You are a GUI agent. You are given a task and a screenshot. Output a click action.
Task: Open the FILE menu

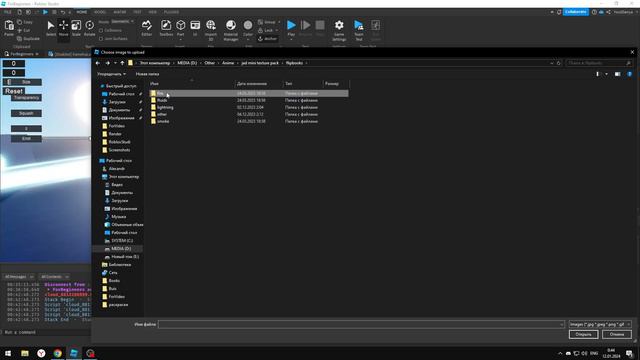tap(7, 12)
